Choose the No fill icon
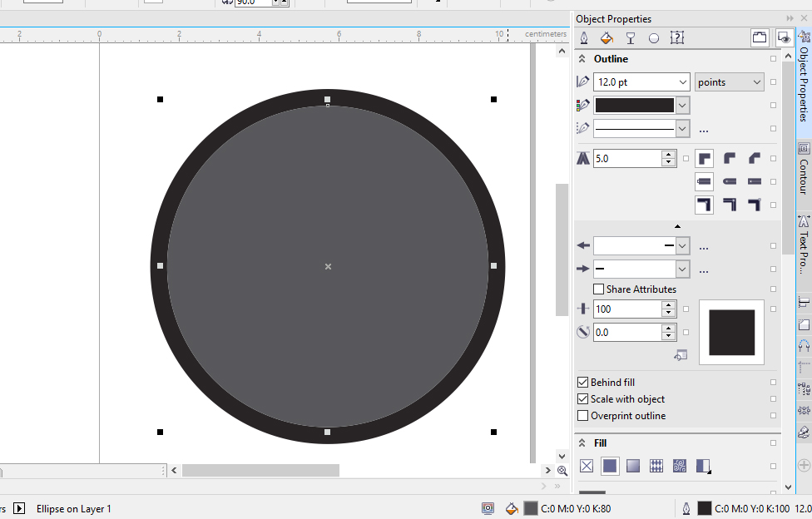This screenshot has width=812, height=519. pos(587,466)
